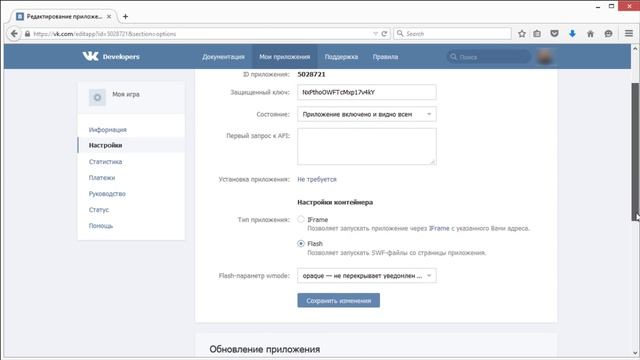640x360 pixels.
Task: Click the Настройки контейнера heading
Action: tap(335, 202)
